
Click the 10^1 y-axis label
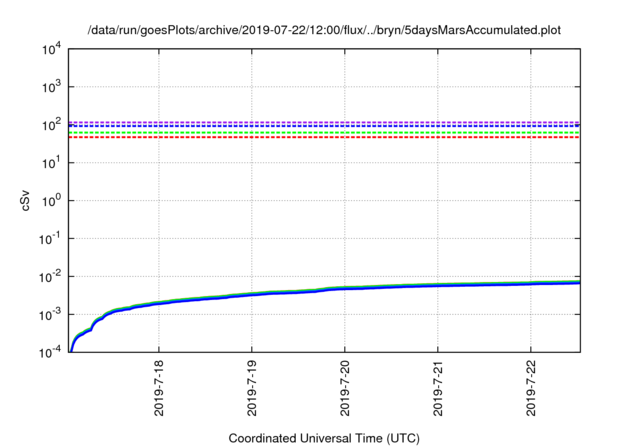click(x=51, y=162)
